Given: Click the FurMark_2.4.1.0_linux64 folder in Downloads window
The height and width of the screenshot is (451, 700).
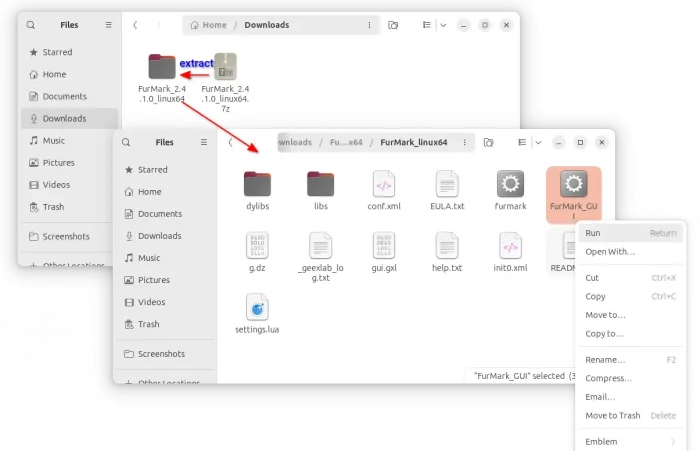Looking at the screenshot, I should click(x=162, y=78).
